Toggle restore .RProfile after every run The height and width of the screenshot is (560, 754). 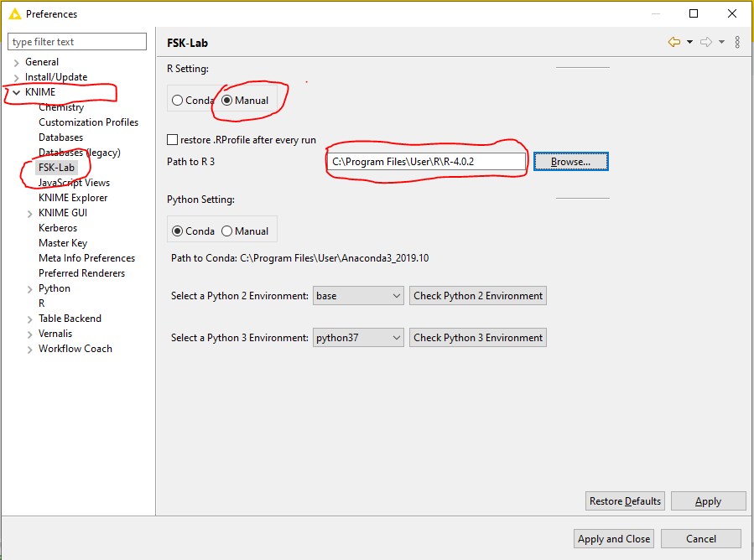click(x=172, y=139)
